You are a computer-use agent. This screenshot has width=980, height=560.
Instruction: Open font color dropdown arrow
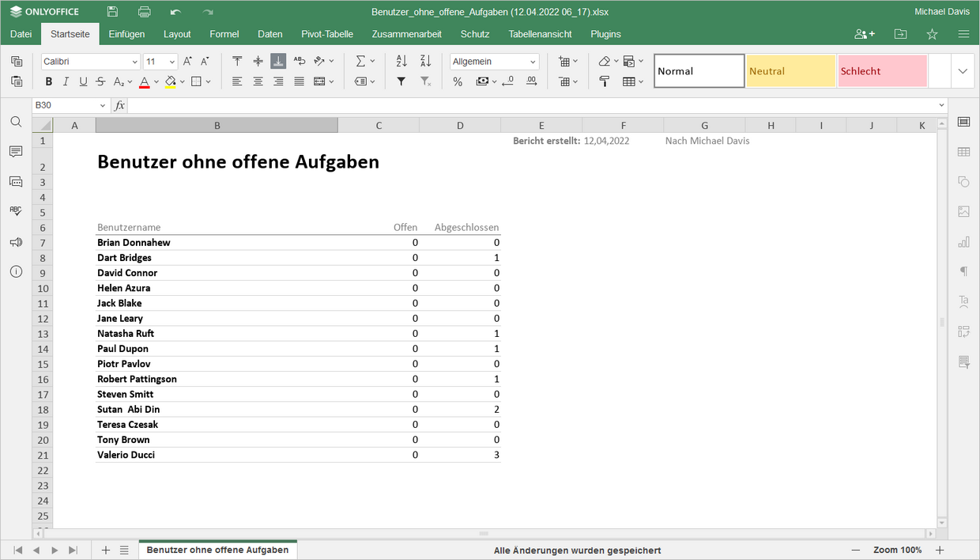tap(156, 81)
